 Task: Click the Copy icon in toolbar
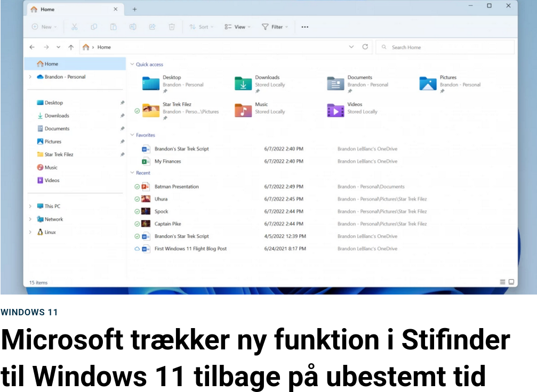pyautogui.click(x=94, y=27)
